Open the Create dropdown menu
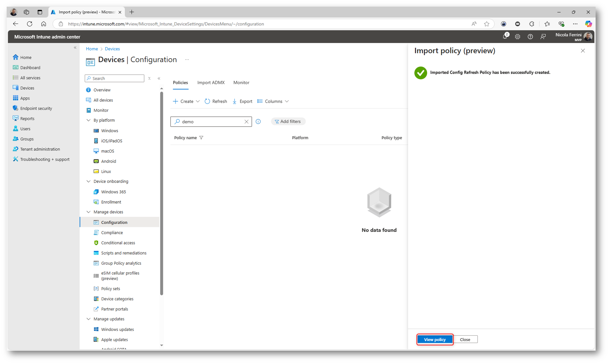The width and height of the screenshot is (609, 364). coord(186,101)
